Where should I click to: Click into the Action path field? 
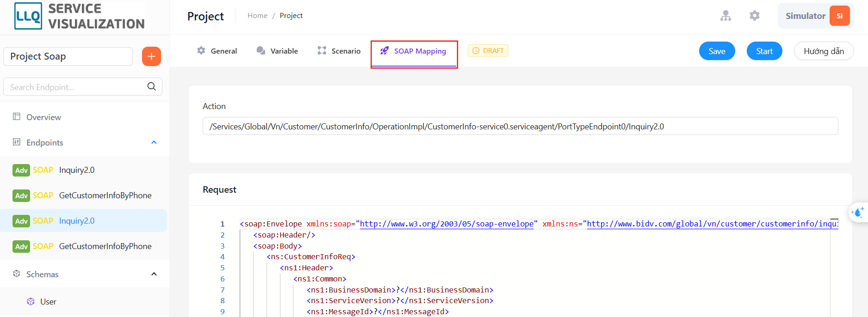(x=520, y=126)
